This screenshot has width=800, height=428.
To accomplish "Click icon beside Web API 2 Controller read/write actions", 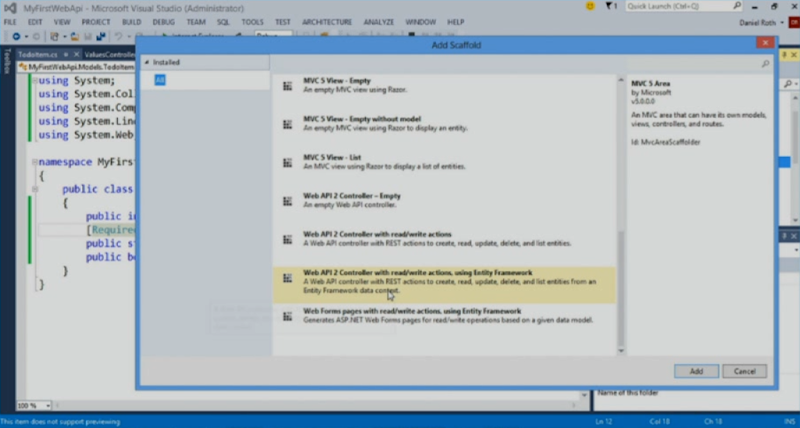I will pos(288,239).
